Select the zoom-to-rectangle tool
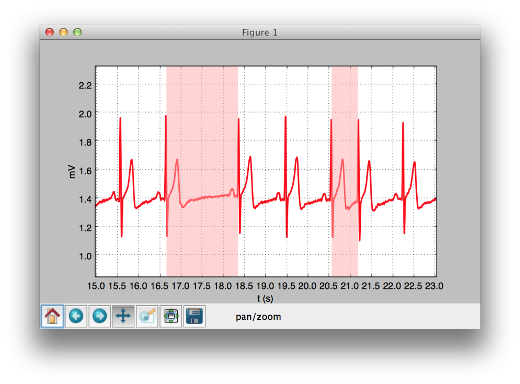This screenshot has height=384, width=520. click(x=147, y=316)
